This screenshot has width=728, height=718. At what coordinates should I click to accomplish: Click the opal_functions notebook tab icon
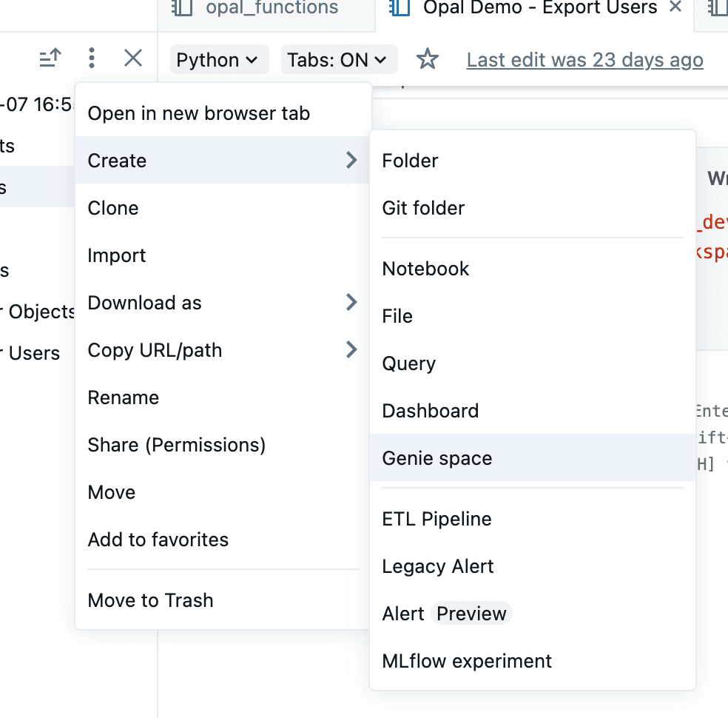182,8
